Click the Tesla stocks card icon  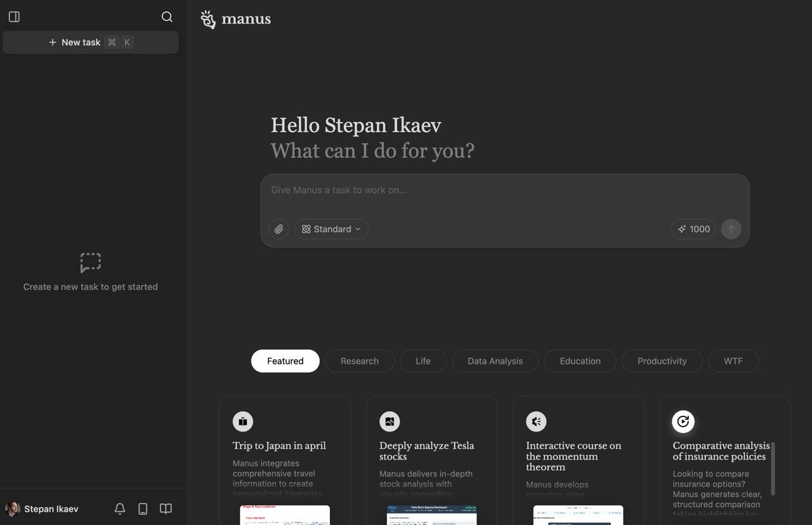tap(390, 422)
